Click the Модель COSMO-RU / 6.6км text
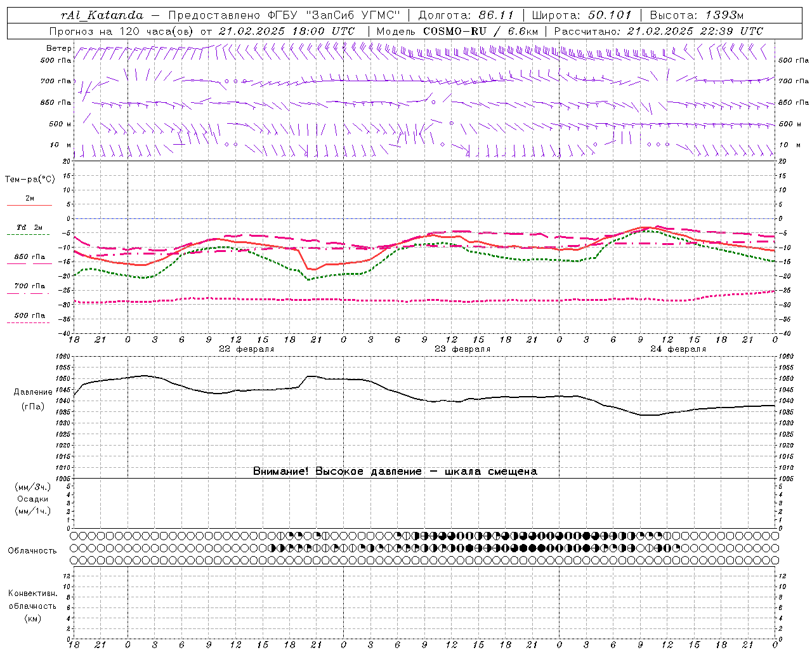Image resolution: width=812 pixels, height=650 pixels. pyautogui.click(x=457, y=31)
